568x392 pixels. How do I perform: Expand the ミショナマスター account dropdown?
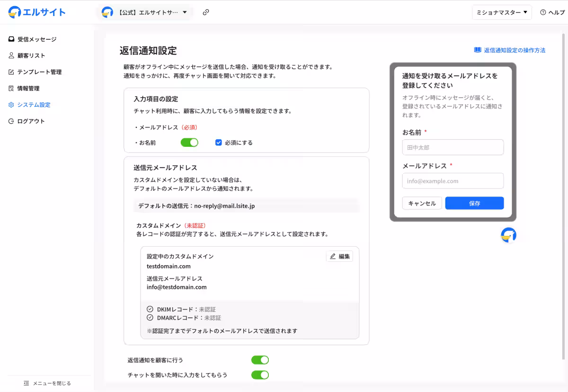point(502,12)
